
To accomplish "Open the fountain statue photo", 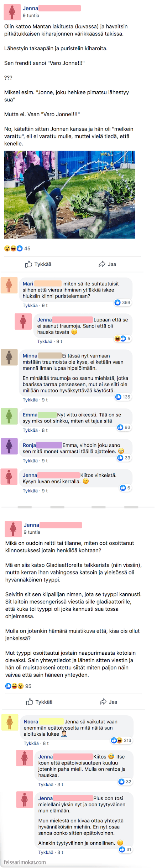I will pos(70,195).
